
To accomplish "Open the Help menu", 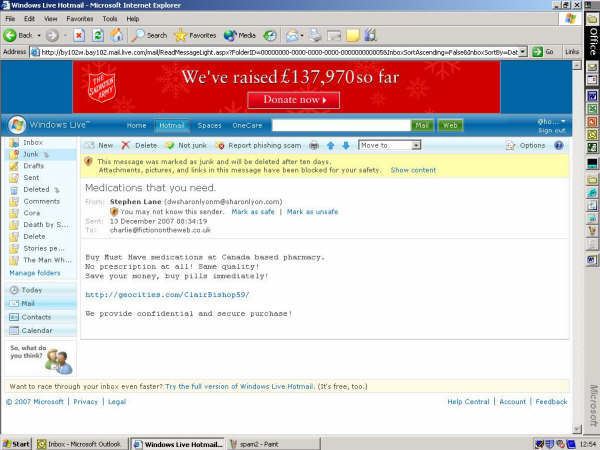I will (132, 19).
